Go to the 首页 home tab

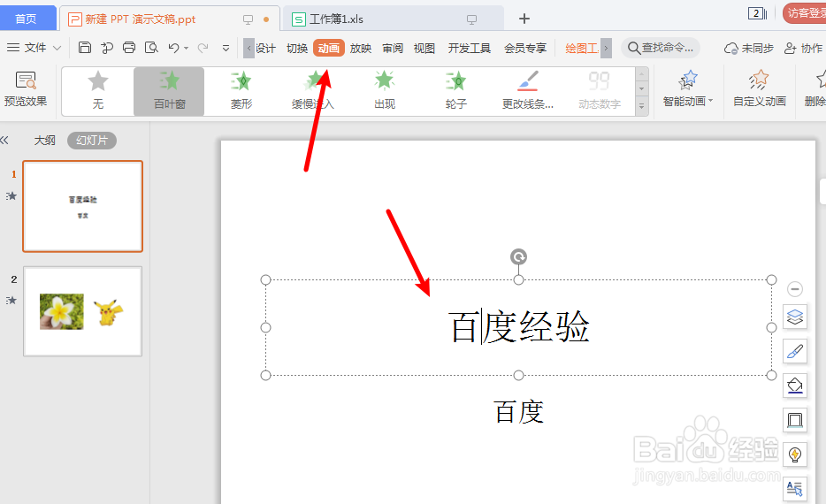pyautogui.click(x=27, y=19)
